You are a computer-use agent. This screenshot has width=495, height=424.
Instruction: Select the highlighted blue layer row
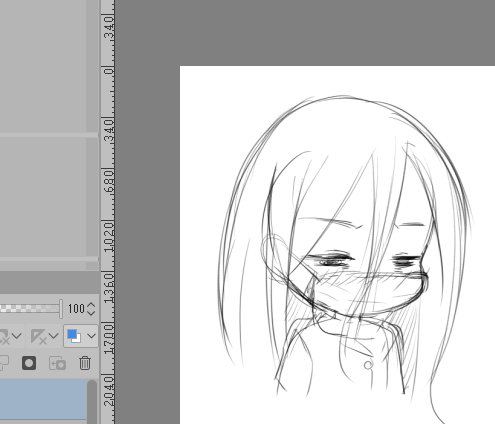click(x=43, y=399)
